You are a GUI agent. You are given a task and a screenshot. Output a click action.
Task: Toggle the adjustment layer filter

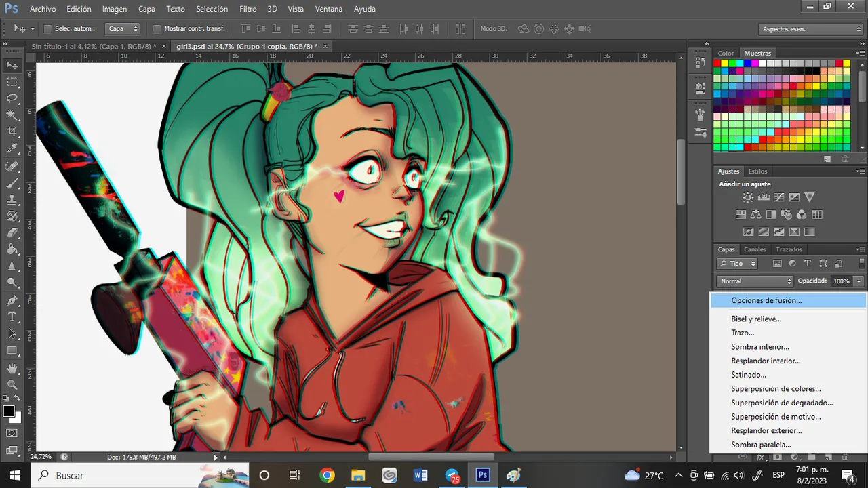792,264
